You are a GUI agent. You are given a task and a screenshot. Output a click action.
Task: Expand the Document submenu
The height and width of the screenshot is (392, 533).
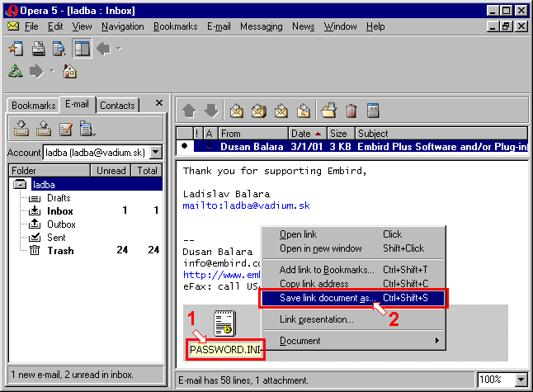tap(353, 341)
